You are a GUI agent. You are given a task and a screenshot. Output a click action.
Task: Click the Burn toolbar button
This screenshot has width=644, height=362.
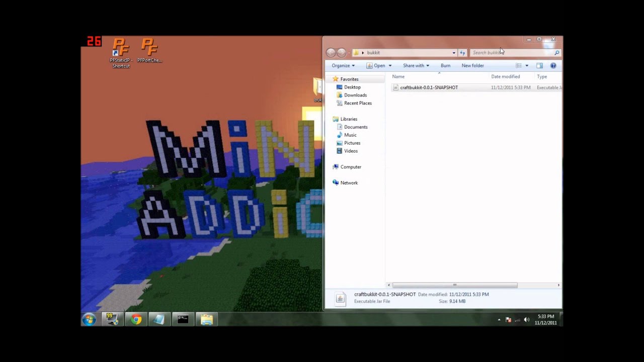445,65
